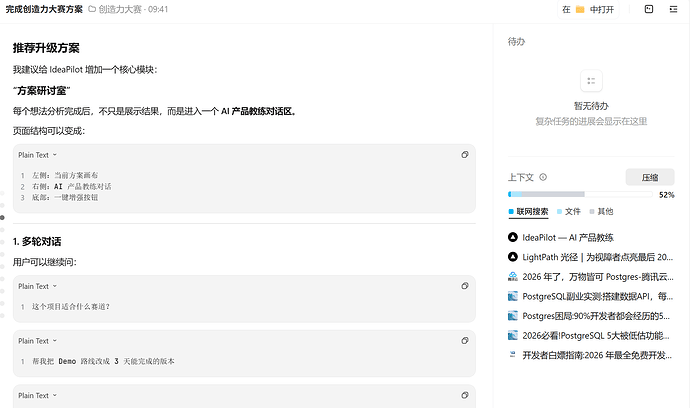Copy the '这个项目适合什么赛道?' code block

click(465, 286)
